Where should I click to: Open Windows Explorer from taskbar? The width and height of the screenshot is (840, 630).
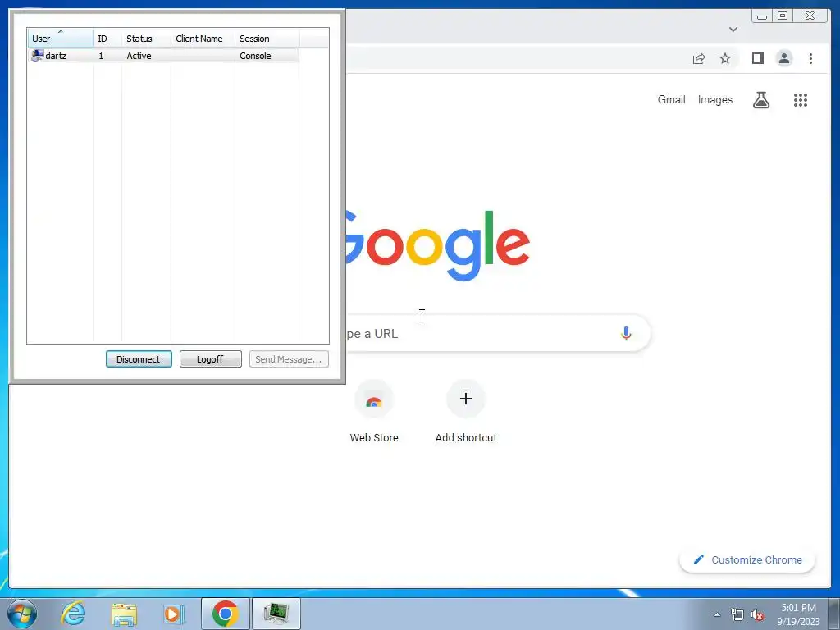(124, 614)
